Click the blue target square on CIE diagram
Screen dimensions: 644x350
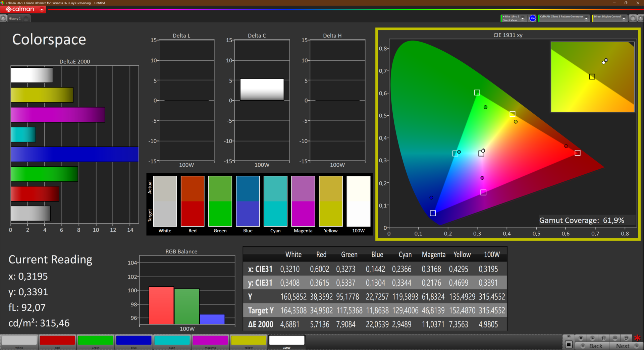pyautogui.click(x=433, y=213)
